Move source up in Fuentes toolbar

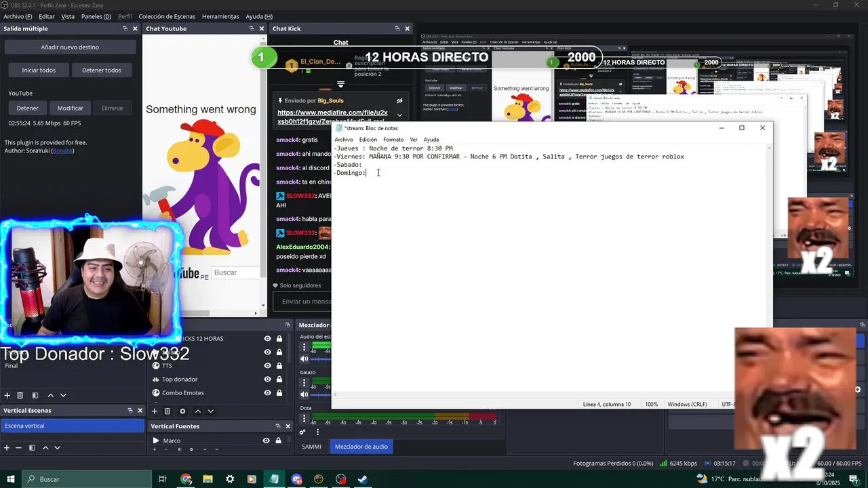point(198,411)
